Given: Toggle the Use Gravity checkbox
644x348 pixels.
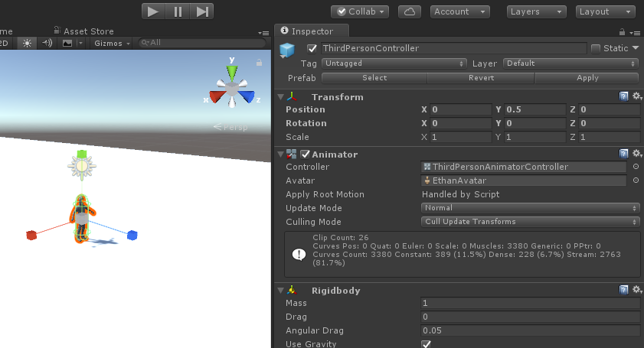Looking at the screenshot, I should coord(427,344).
